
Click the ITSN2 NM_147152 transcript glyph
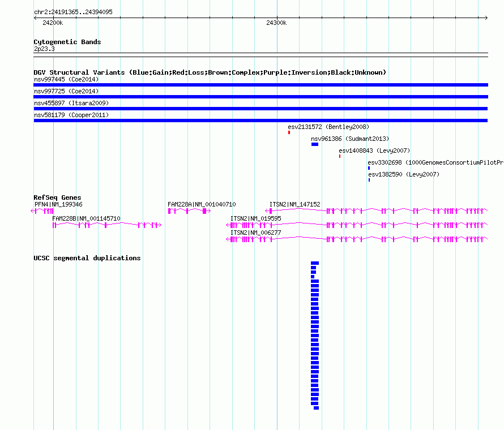click(377, 210)
